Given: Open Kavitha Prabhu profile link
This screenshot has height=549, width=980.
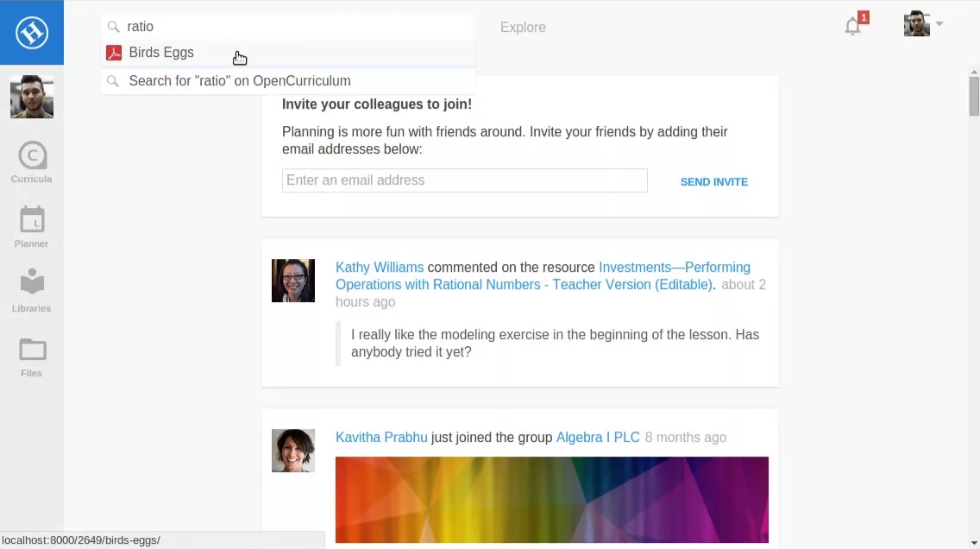Looking at the screenshot, I should click(381, 437).
